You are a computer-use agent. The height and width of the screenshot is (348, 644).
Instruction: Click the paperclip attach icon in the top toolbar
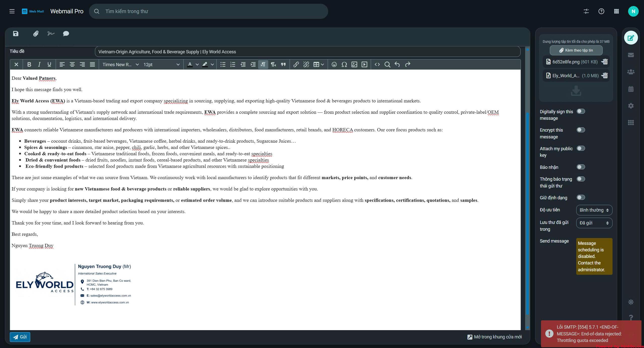point(36,34)
